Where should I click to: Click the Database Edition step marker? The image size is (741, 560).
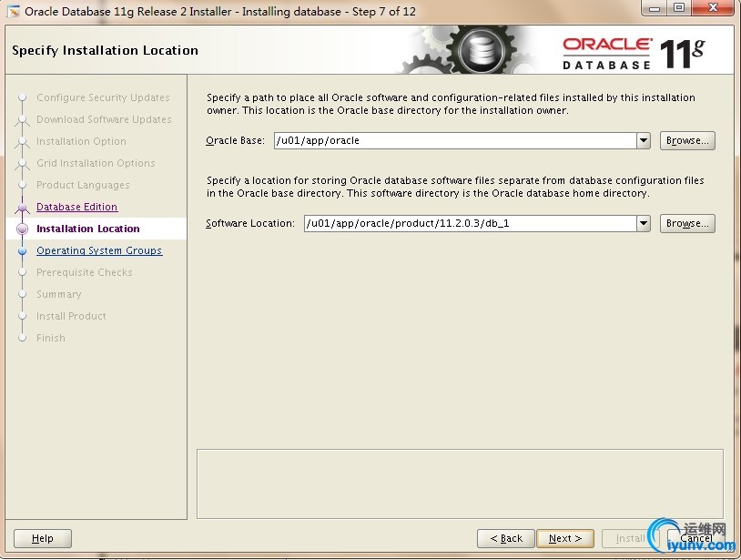point(22,207)
